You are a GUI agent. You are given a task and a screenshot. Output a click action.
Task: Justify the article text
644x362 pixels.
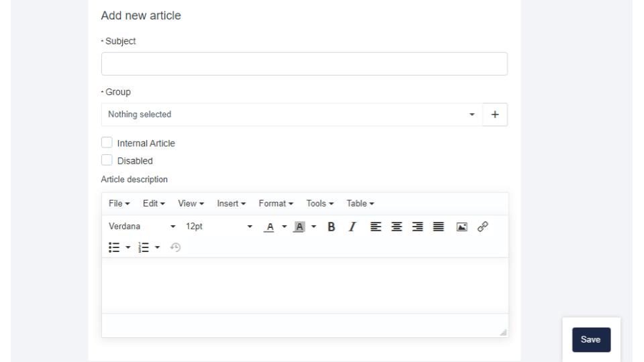tap(438, 227)
